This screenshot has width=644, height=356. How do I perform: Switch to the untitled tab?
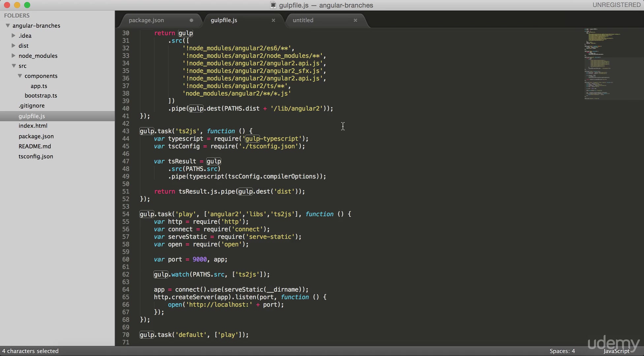click(303, 20)
